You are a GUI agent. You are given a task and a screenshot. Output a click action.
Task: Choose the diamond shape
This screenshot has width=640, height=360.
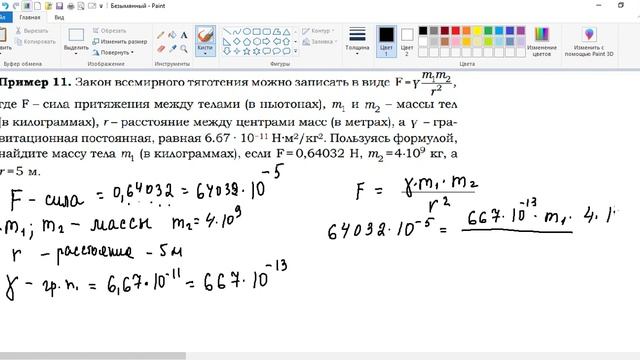coord(237,41)
